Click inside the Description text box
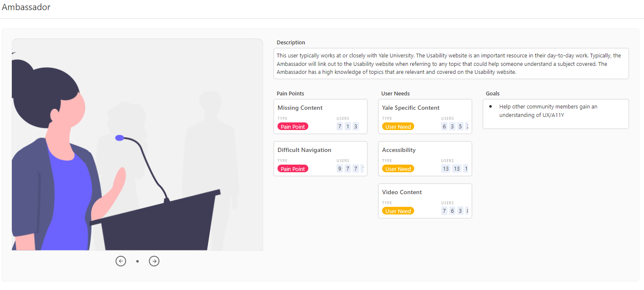The width and height of the screenshot is (644, 290). click(450, 64)
